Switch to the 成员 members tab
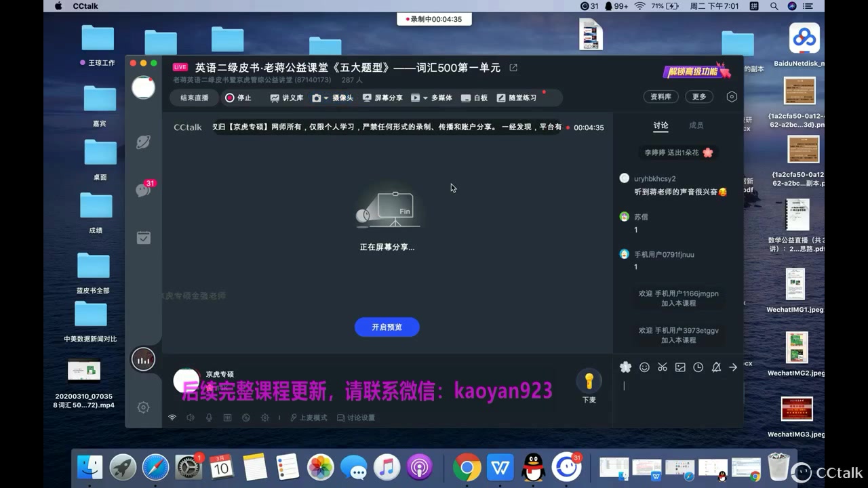 (x=696, y=125)
